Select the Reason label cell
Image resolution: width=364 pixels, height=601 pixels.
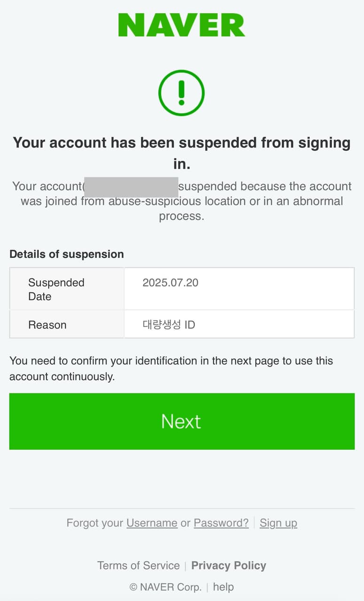click(x=47, y=325)
